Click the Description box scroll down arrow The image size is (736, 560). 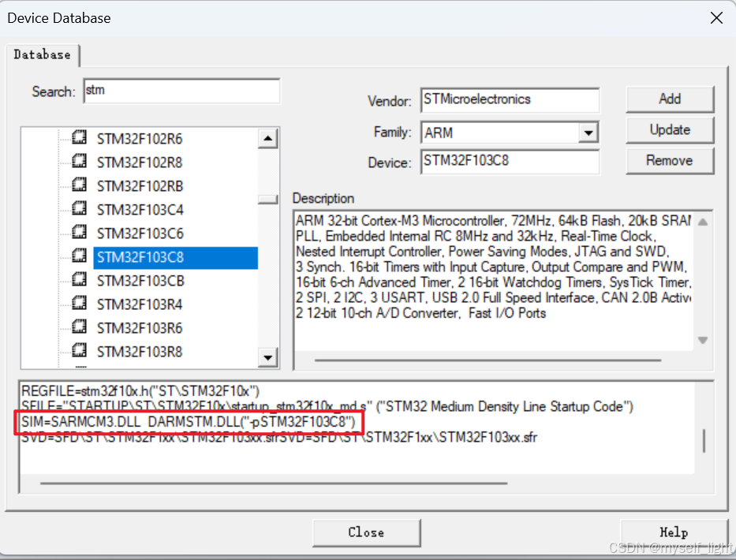coord(703,340)
